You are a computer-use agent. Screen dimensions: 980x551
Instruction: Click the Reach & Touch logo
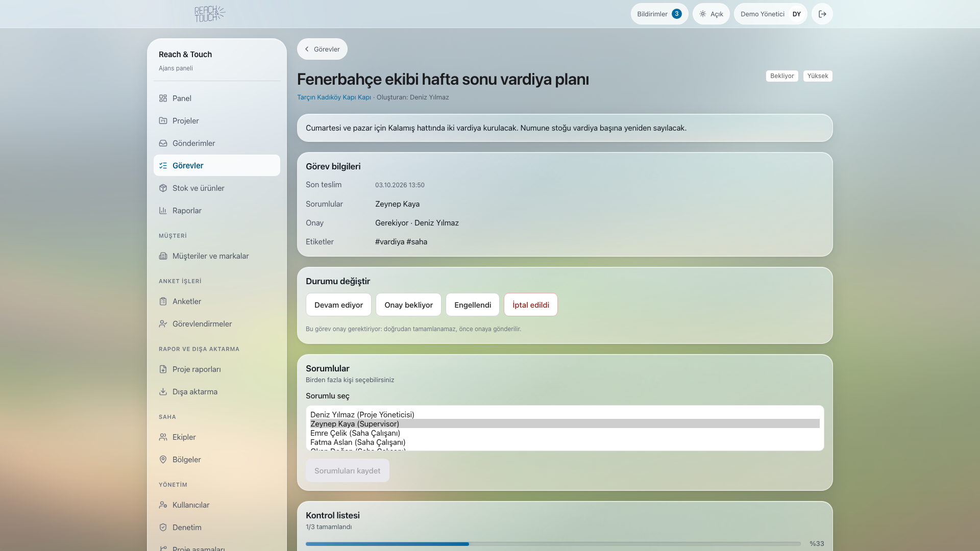tap(210, 14)
